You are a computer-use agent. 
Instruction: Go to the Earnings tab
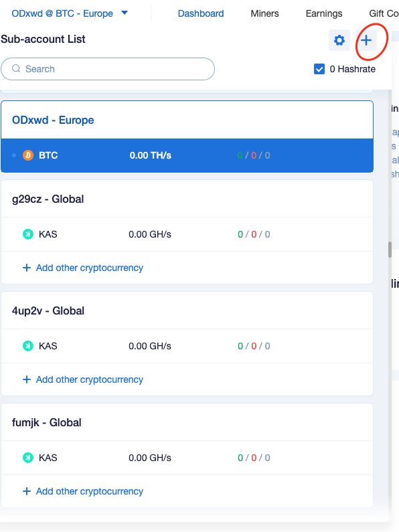[x=324, y=13]
